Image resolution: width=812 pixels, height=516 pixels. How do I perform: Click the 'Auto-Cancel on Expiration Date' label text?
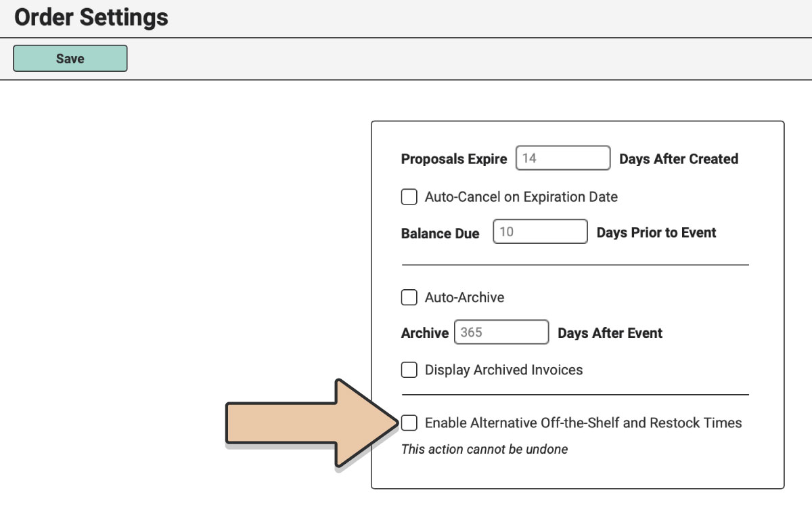(x=521, y=197)
